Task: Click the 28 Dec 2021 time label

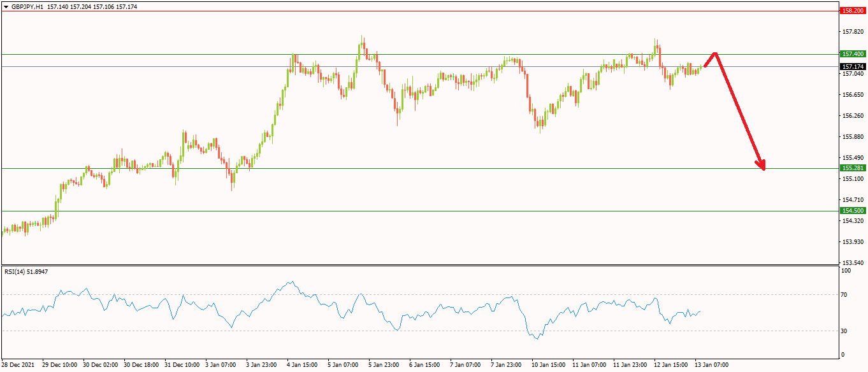Action: [17, 365]
